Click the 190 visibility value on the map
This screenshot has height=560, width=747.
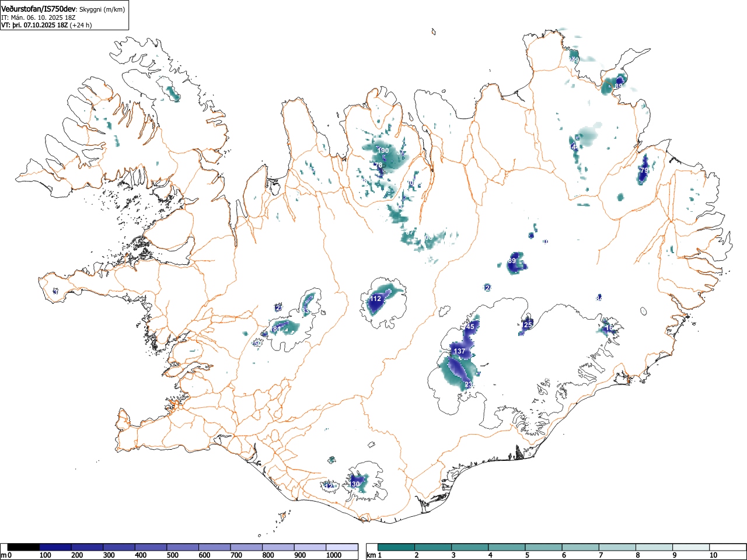tap(383, 150)
